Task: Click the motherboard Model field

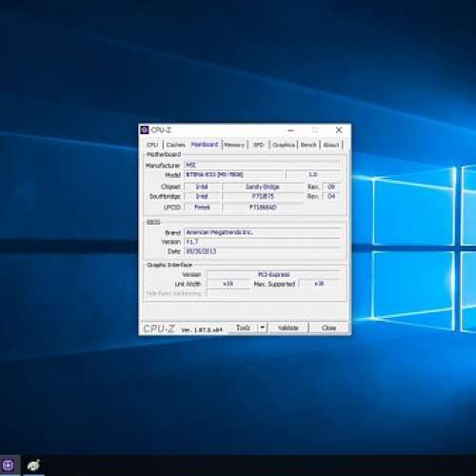Action: tap(234, 174)
